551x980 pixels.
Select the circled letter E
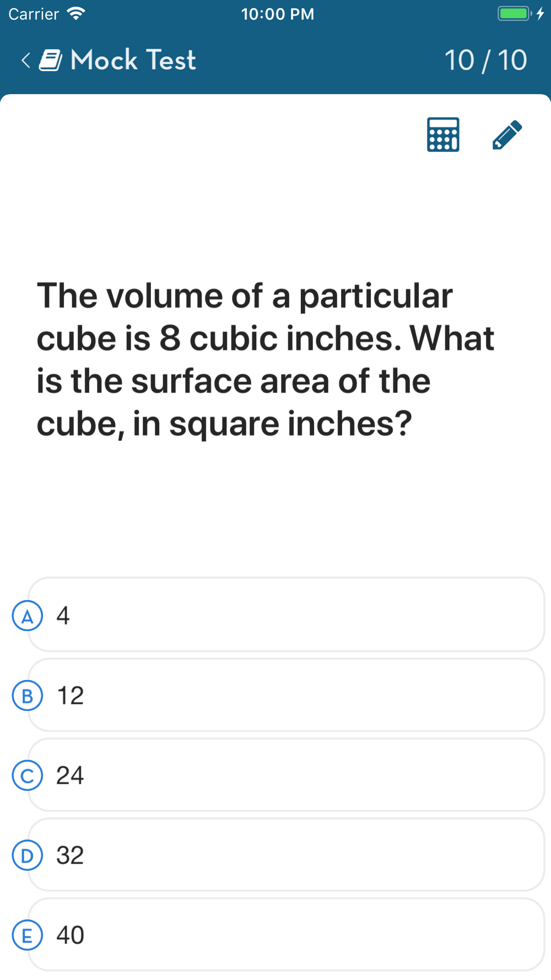coord(27,935)
